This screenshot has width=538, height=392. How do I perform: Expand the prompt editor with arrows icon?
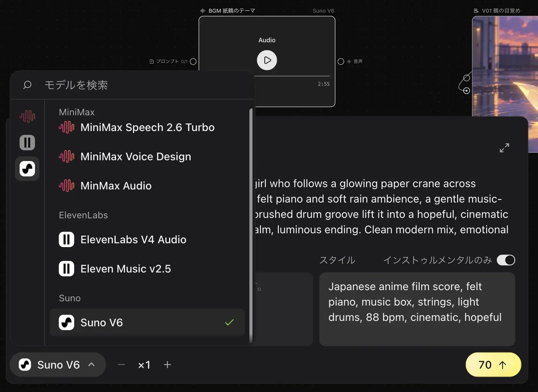tap(505, 148)
